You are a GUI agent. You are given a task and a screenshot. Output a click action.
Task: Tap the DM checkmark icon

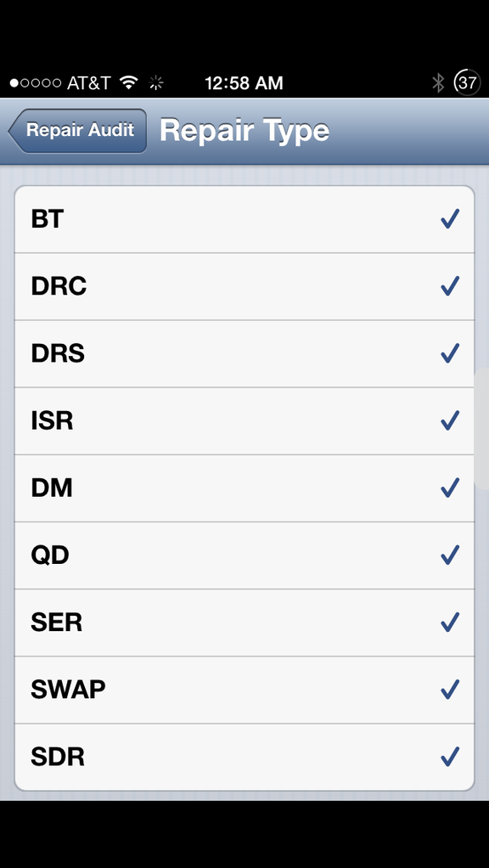(450, 488)
